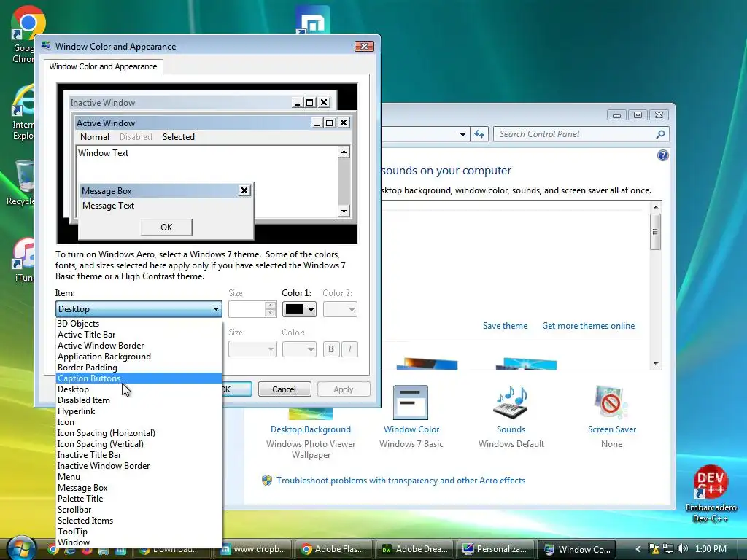Screen dimensions: 747x560
Task: Select 3D Objects from the list
Action: coord(139,323)
